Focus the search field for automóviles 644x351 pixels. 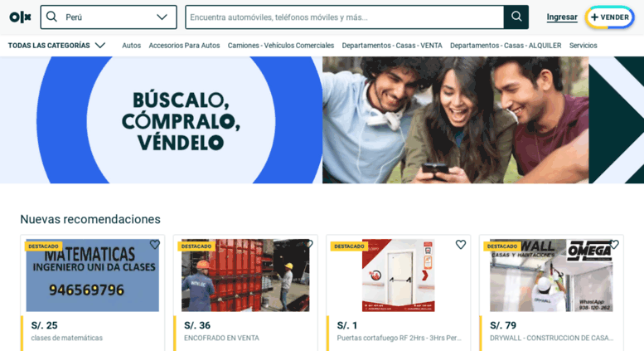[345, 17]
